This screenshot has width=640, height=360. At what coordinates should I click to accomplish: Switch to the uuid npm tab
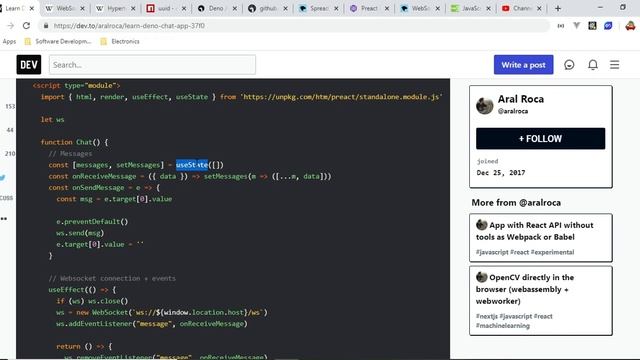pyautogui.click(x=166, y=8)
